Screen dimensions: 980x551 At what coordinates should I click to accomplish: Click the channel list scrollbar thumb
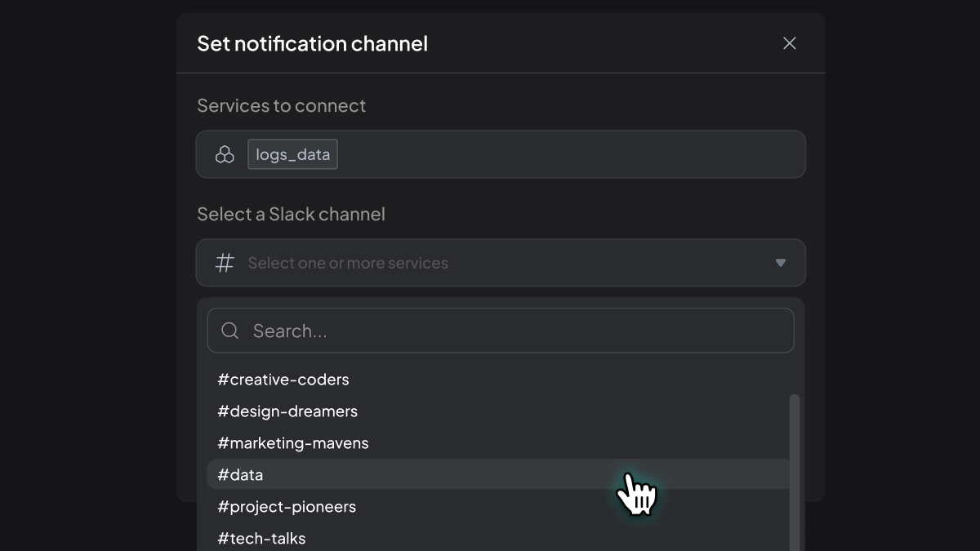(795, 473)
